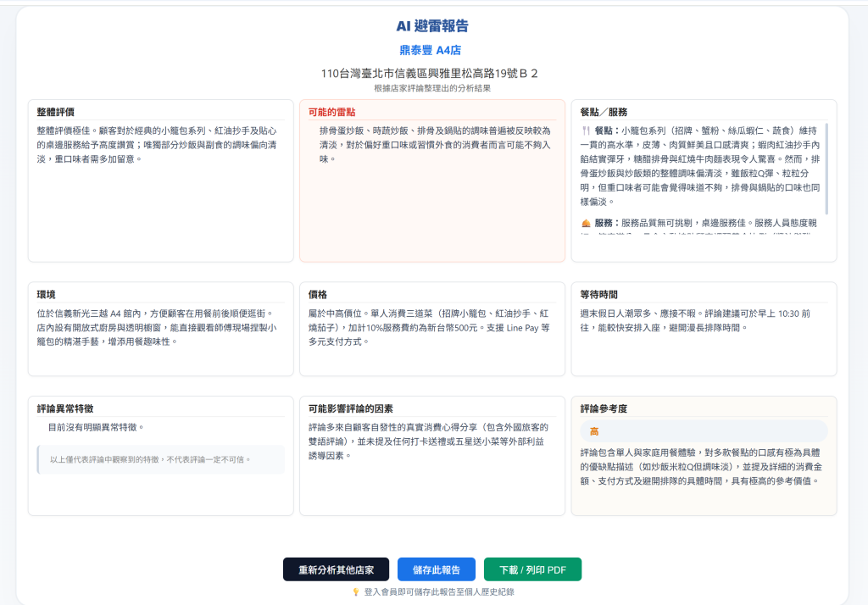Click the service bell 服務 icon
The width and height of the screenshot is (868, 605).
586,223
